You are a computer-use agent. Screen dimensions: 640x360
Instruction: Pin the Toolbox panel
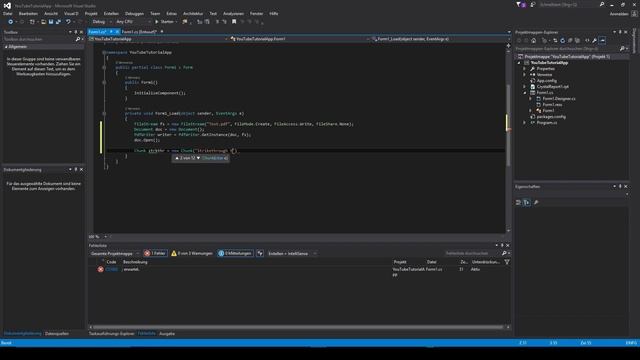[x=76, y=32]
